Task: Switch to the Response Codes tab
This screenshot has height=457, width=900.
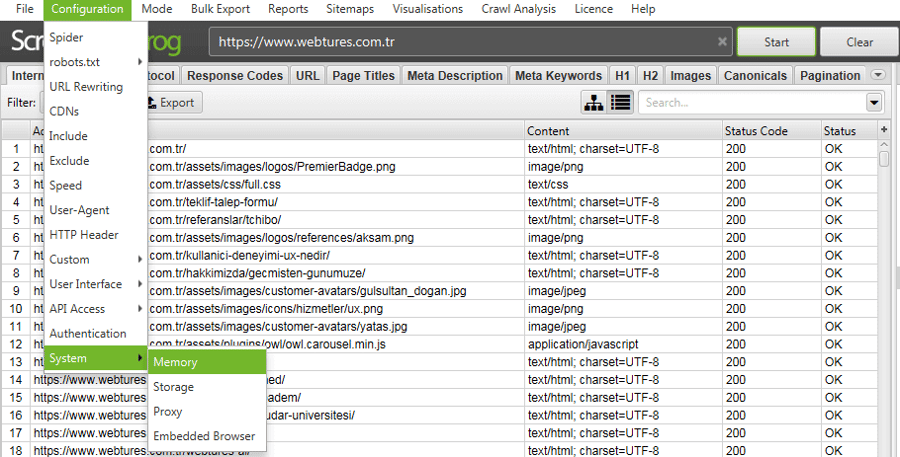Action: click(x=235, y=76)
